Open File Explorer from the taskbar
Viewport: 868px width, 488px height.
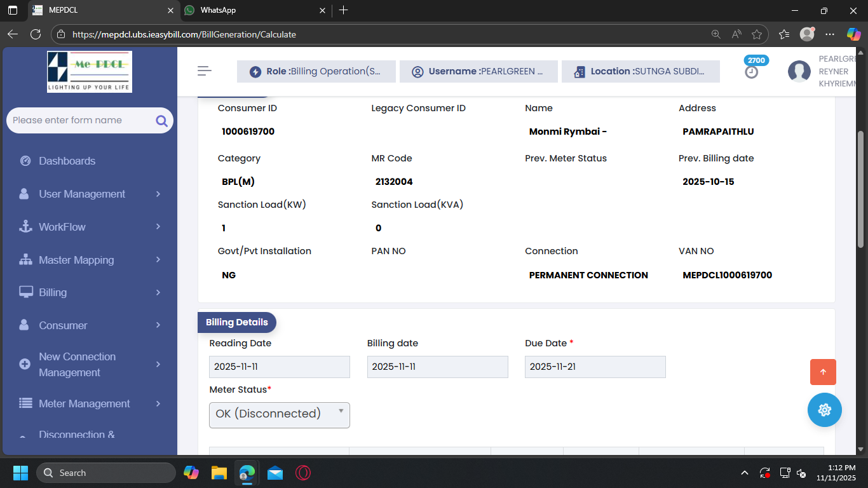pyautogui.click(x=219, y=473)
